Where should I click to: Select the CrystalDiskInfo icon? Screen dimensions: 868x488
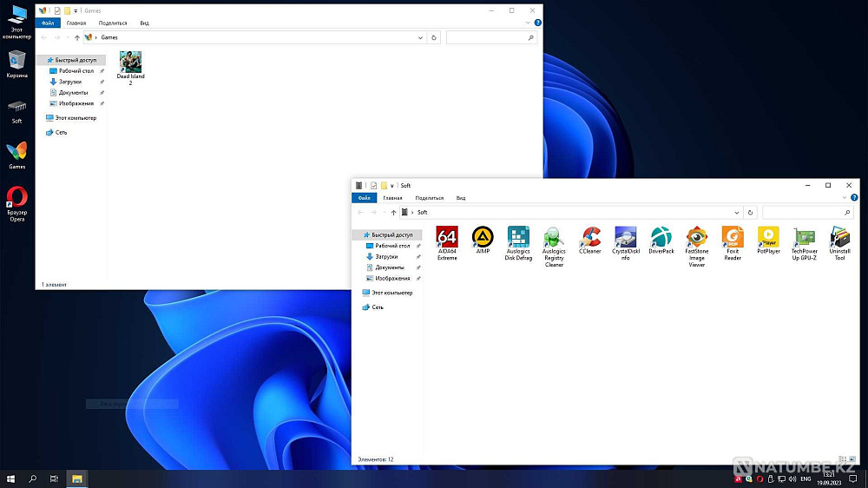626,242
